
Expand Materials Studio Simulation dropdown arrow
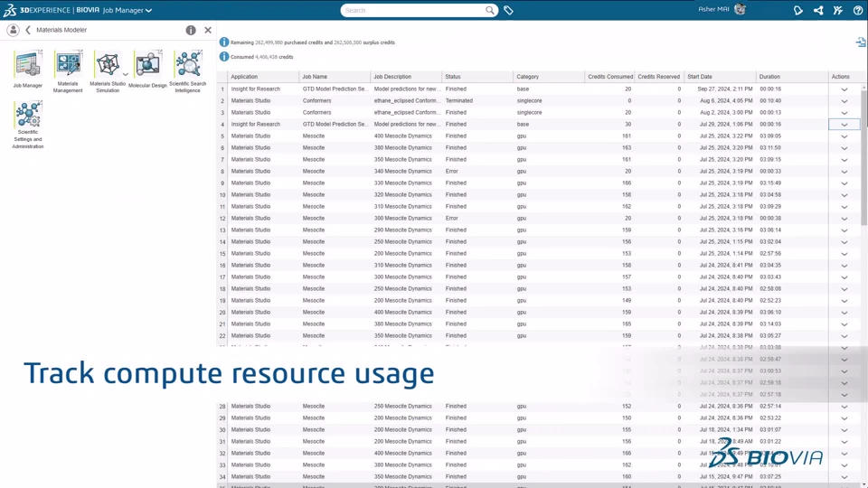click(125, 74)
